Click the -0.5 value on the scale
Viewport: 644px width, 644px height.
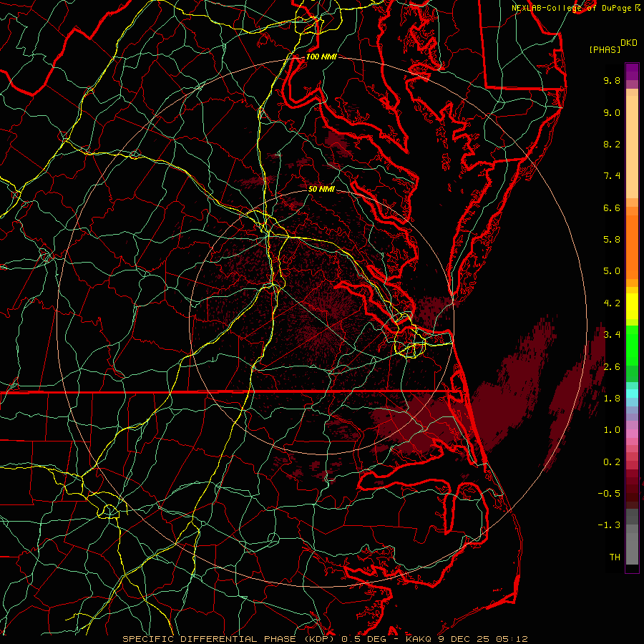pos(609,494)
